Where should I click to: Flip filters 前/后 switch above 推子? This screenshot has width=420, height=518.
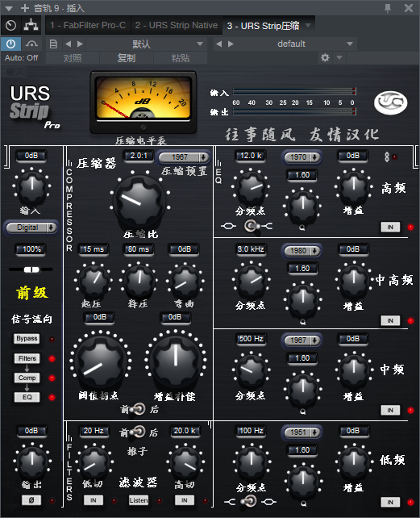click(138, 432)
